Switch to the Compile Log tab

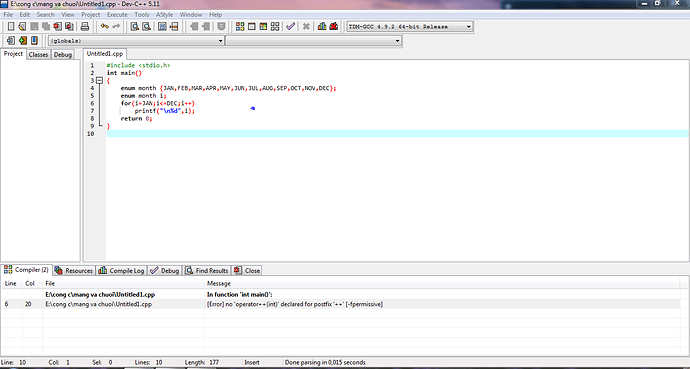point(121,270)
